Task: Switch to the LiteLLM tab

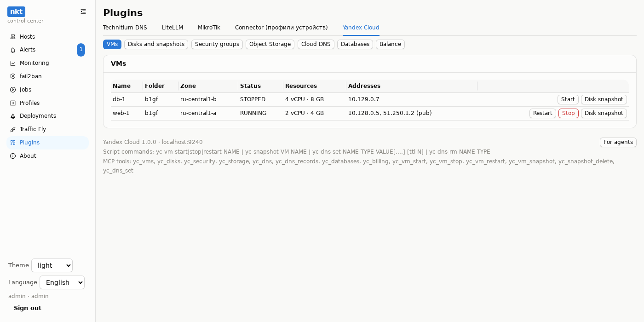Action: pyautogui.click(x=172, y=28)
